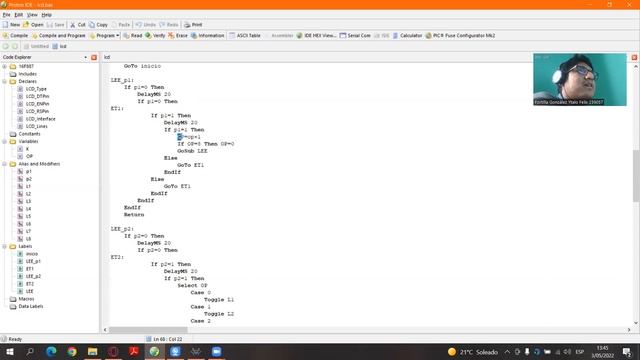Select LCD_Type declare in explorer
Screen dimensions: 640x360
tap(36, 89)
